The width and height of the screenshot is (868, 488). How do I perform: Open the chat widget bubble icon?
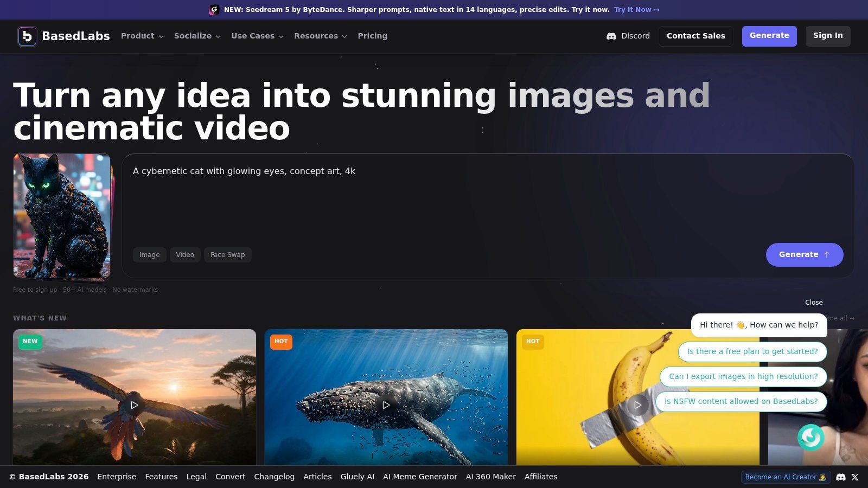coord(811,437)
